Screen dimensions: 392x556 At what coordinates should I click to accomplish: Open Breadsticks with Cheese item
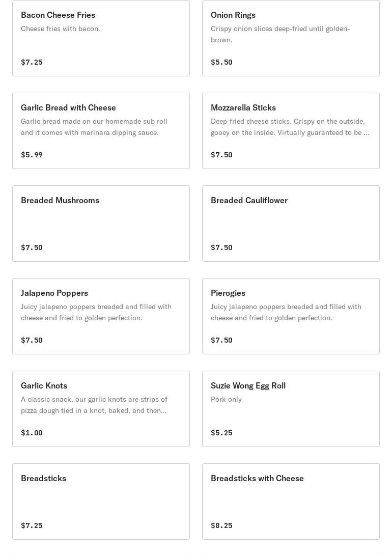pos(291,502)
